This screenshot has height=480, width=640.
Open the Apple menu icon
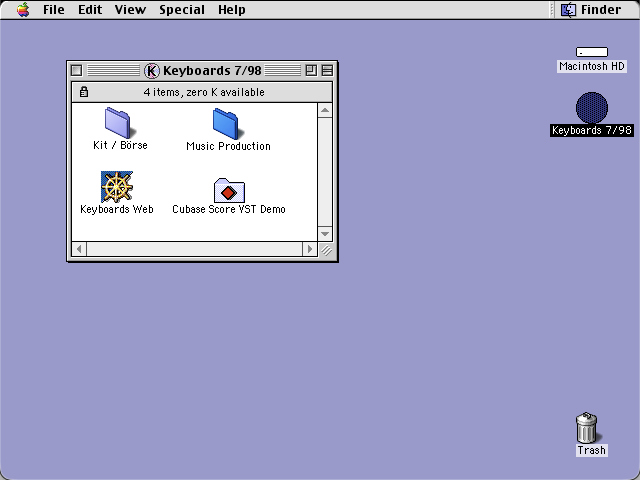coord(23,9)
